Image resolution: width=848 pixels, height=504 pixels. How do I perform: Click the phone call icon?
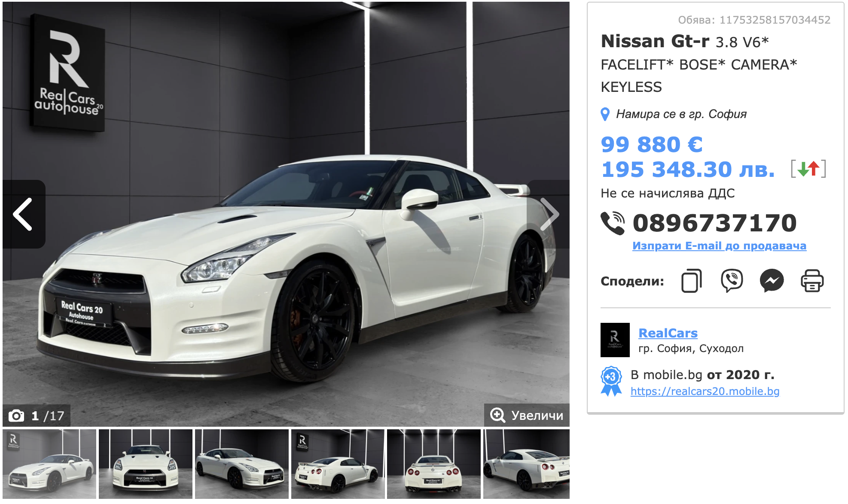click(x=613, y=223)
